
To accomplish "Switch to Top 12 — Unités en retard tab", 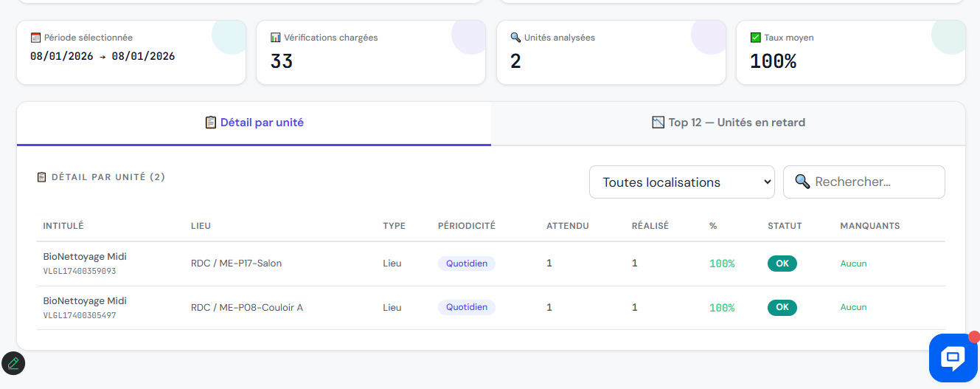I will click(x=728, y=123).
